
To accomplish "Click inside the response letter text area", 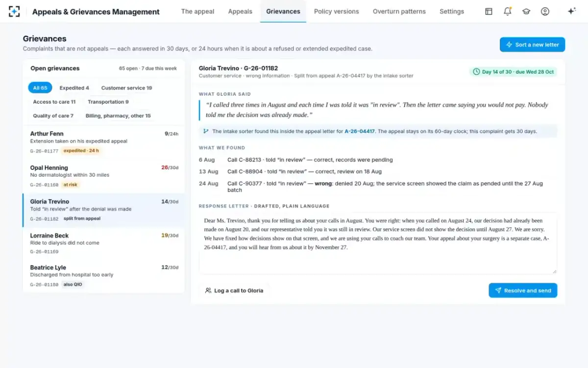I will 378,243.
